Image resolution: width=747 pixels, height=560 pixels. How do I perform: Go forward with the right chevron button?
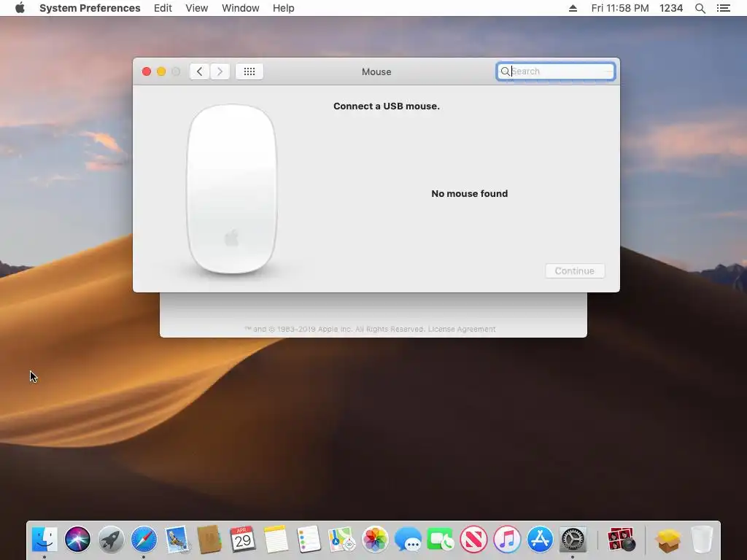pyautogui.click(x=220, y=71)
